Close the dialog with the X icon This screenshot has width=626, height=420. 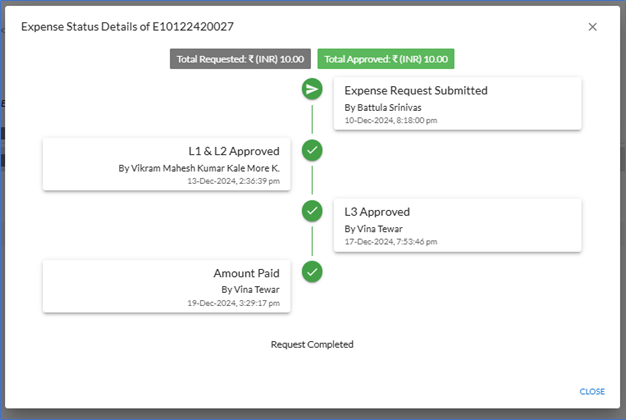[x=592, y=27]
